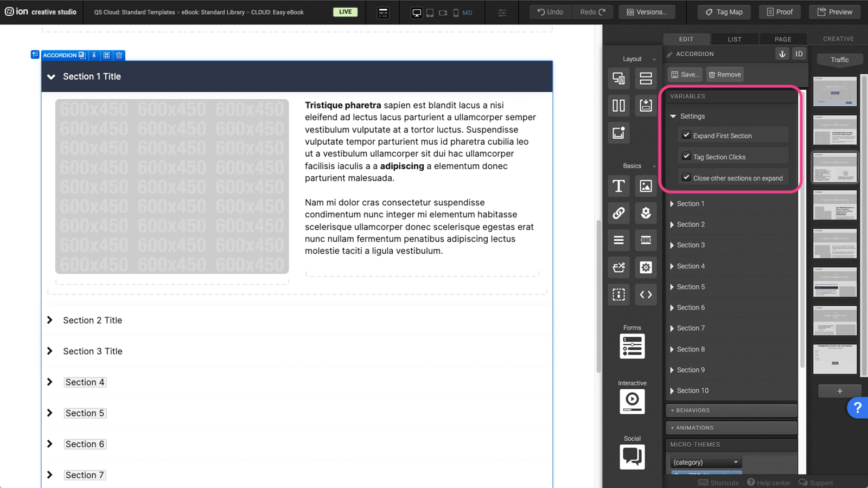Open the Interactive element library
The width and height of the screenshot is (868, 488).
point(632,402)
